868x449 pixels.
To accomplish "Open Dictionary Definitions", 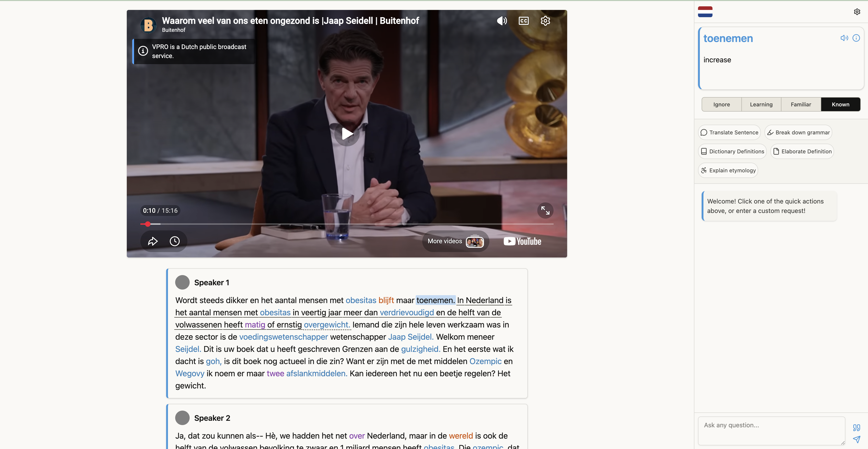I will pyautogui.click(x=733, y=152).
